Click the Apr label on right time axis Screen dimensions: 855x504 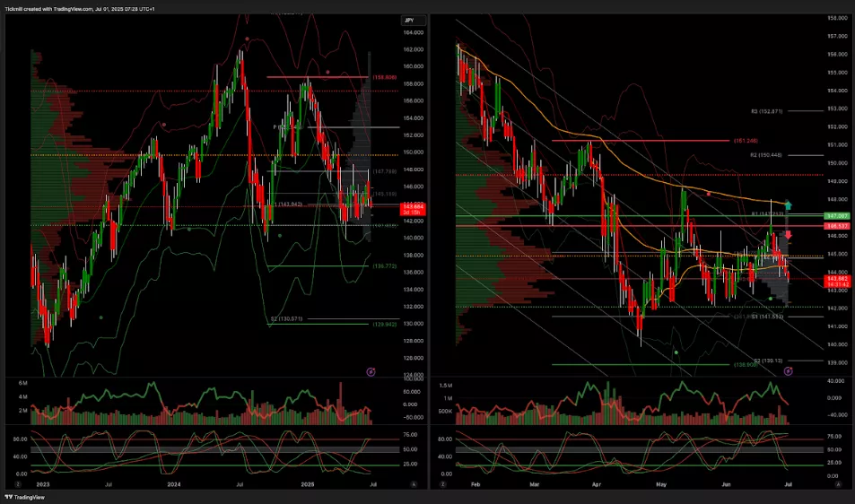[x=598, y=484]
